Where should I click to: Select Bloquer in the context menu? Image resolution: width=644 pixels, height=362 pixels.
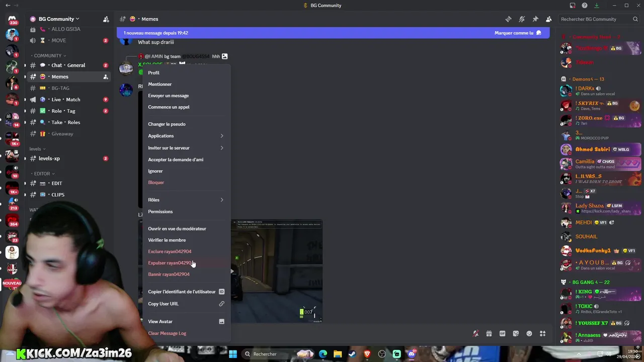pos(186,183)
